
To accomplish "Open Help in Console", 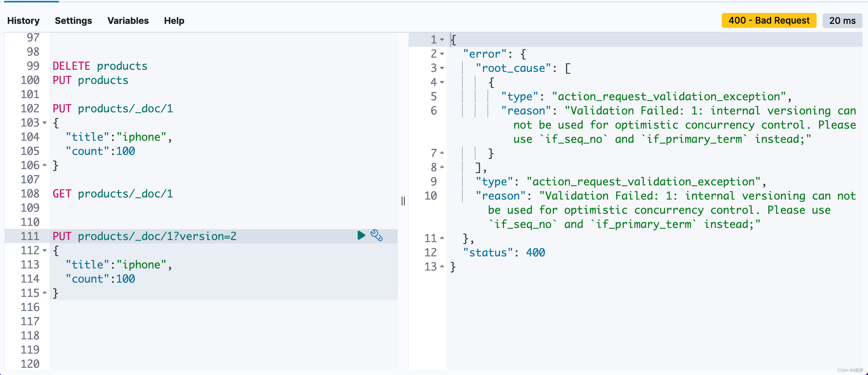I will pyautogui.click(x=174, y=21).
